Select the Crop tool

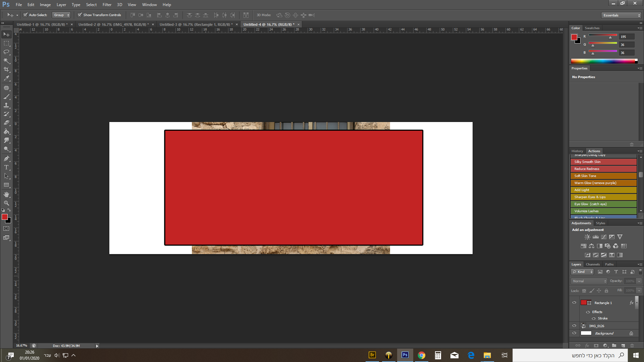coord(6,69)
